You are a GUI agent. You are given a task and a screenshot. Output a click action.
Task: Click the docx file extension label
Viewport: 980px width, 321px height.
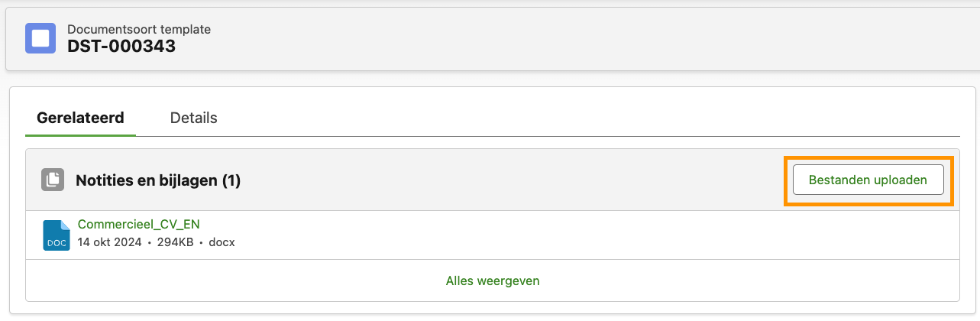pyautogui.click(x=221, y=242)
